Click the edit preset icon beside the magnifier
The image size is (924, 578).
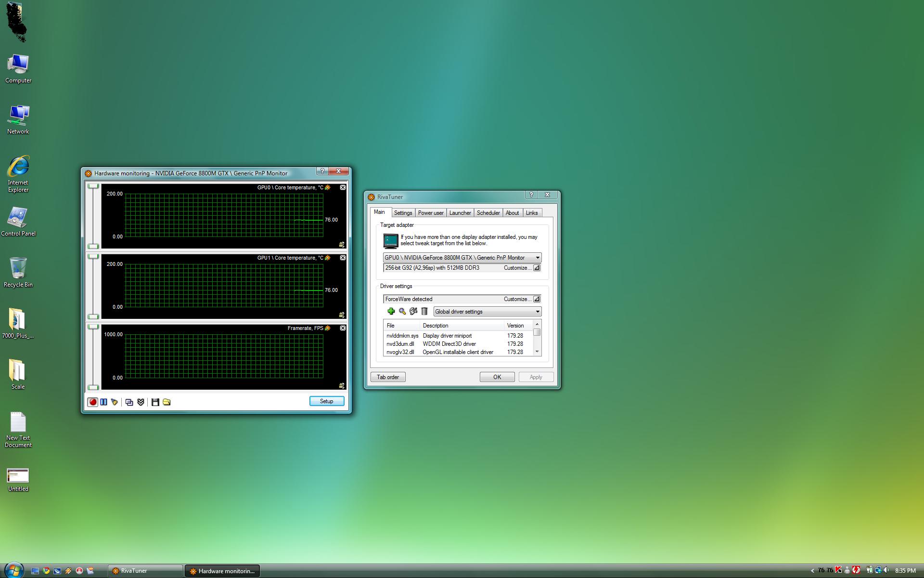pyautogui.click(x=413, y=312)
